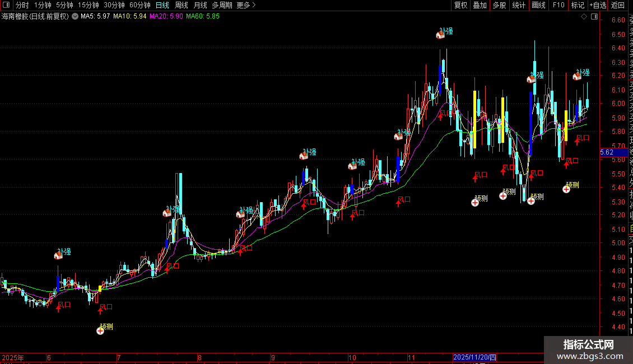Click the diamond icon above the price axis
Screen dimensions: 633x364
(584, 17)
